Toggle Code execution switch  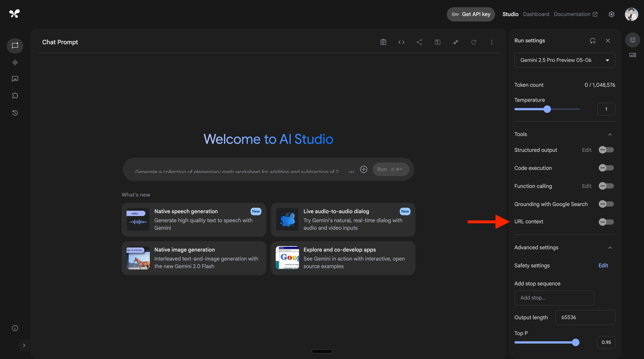[x=606, y=168]
